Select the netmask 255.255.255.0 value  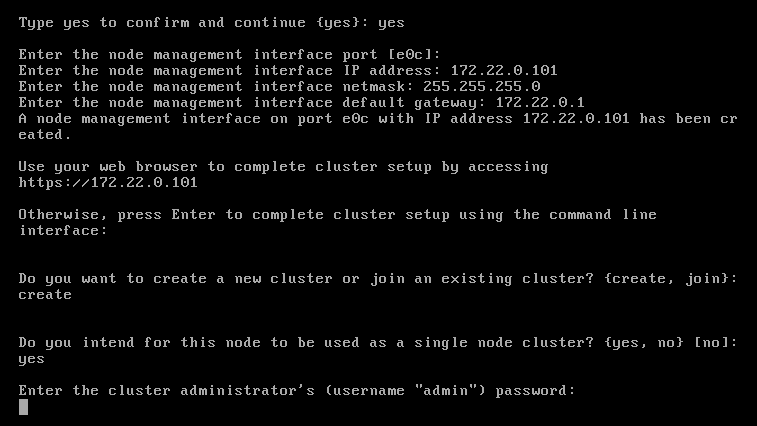coord(481,86)
